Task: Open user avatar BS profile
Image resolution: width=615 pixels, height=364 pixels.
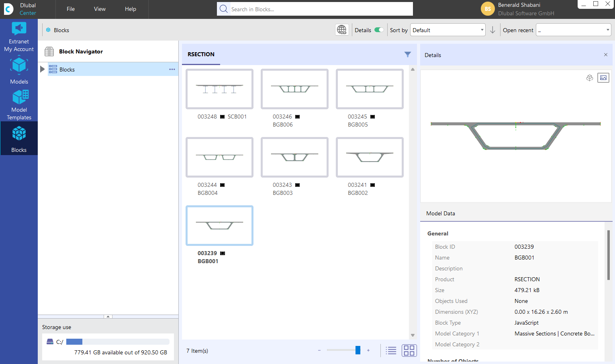Action: pos(488,9)
